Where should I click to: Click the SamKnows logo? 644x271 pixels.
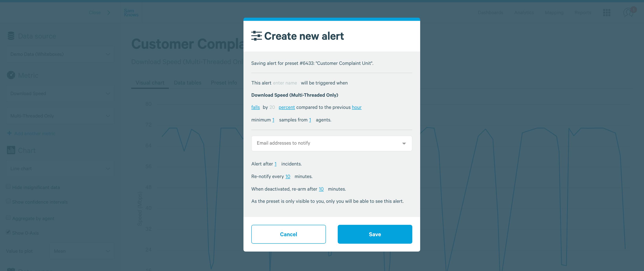[131, 13]
